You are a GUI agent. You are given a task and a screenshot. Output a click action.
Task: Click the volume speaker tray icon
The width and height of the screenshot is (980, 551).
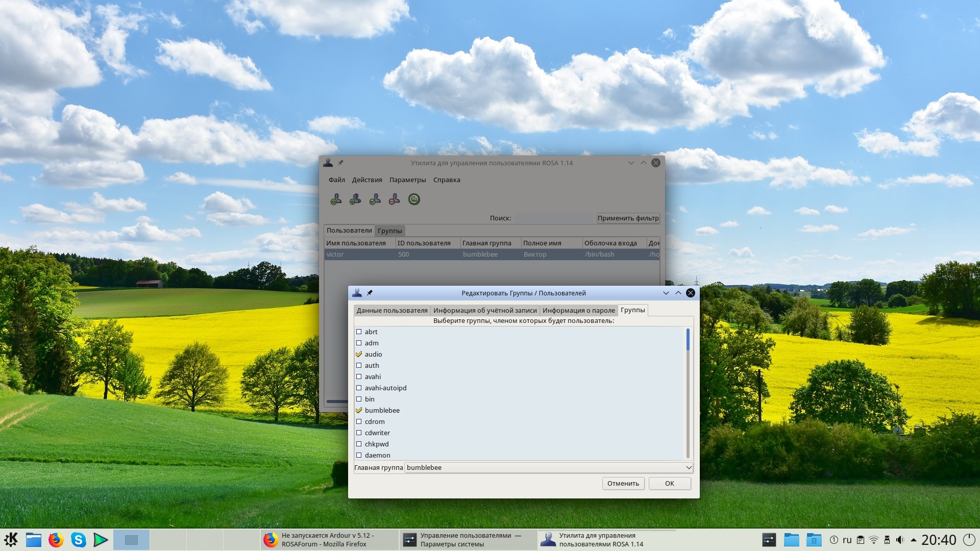tap(900, 540)
